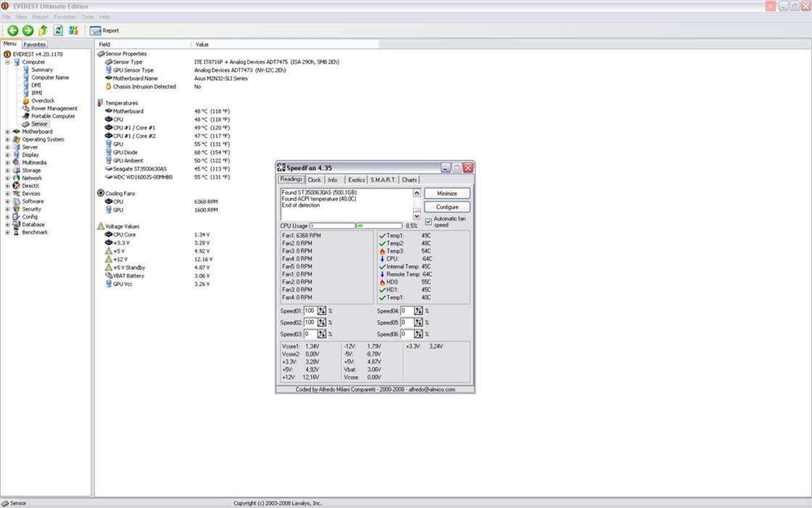The height and width of the screenshot is (508, 812).
Task: Toggle the Automatic fan speed checkbox
Action: pos(428,222)
